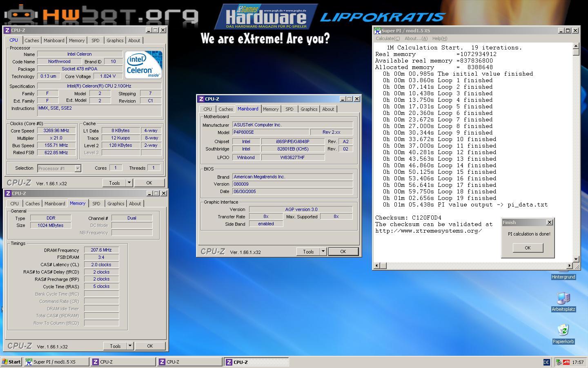Open the Start menu
588x368 pixels.
(x=11, y=362)
